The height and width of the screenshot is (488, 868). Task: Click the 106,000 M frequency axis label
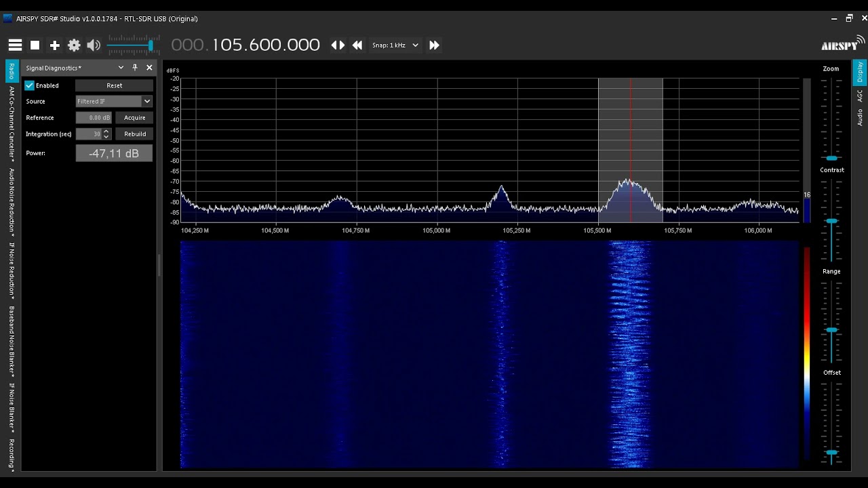point(758,230)
